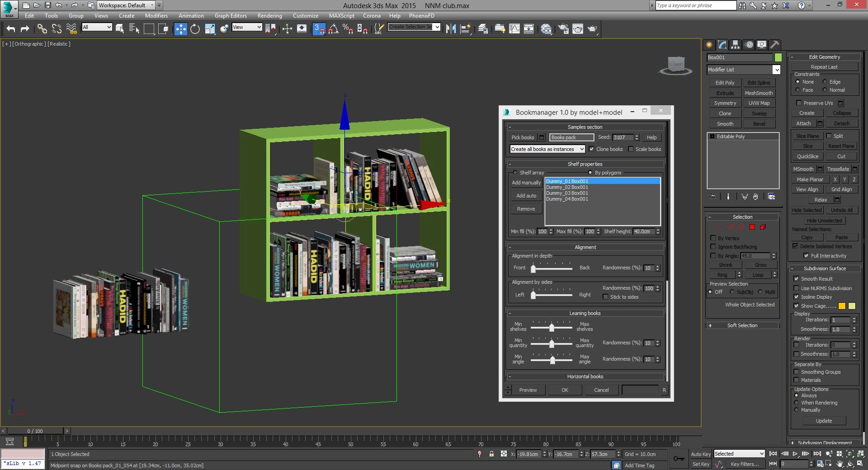Click OK in Bookmanager dialog

[x=565, y=390]
